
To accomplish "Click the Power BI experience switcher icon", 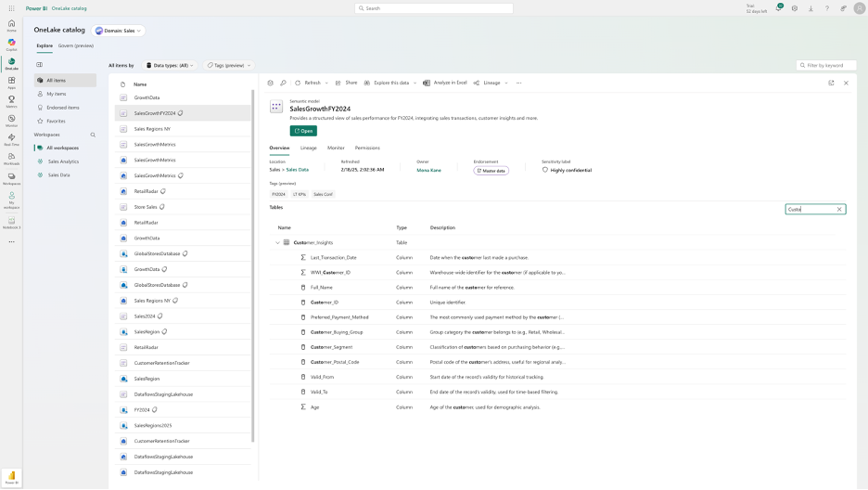I will point(12,477).
